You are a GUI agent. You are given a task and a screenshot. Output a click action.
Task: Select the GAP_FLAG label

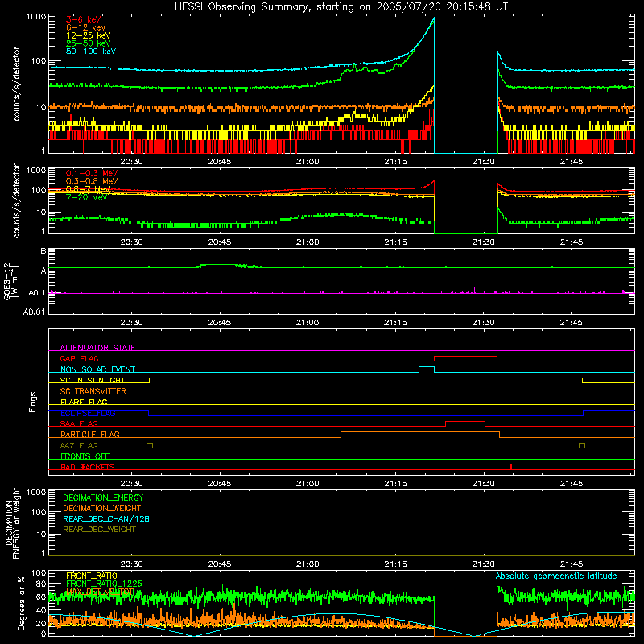click(x=79, y=358)
